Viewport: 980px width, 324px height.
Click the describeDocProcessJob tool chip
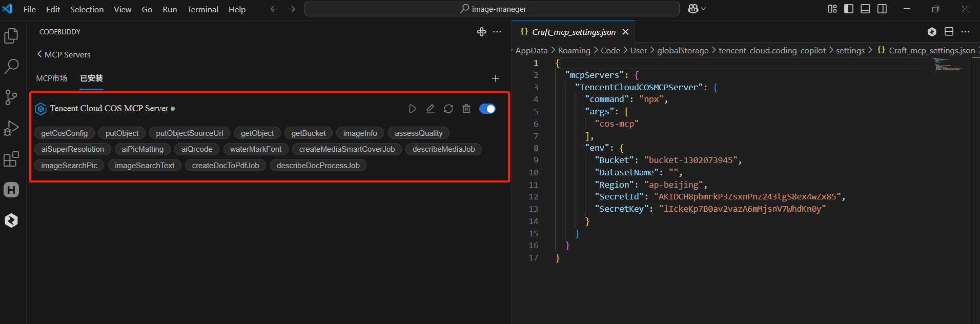[x=318, y=166]
